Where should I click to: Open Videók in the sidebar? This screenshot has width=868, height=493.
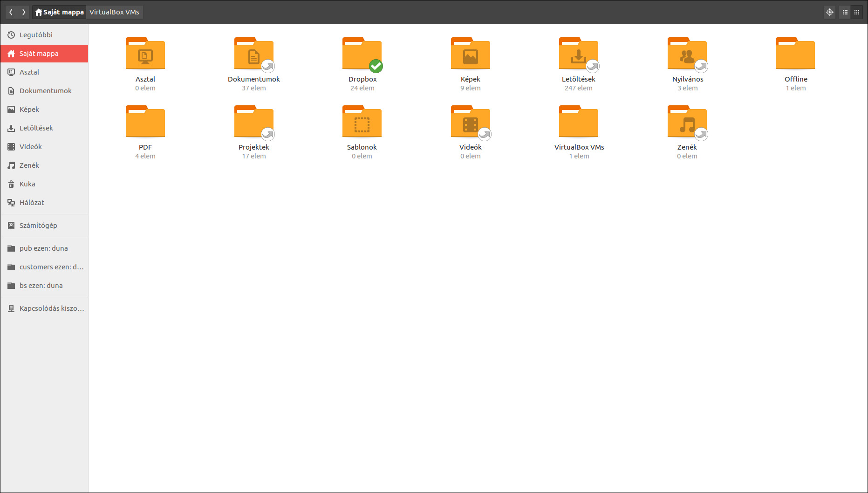pos(44,147)
